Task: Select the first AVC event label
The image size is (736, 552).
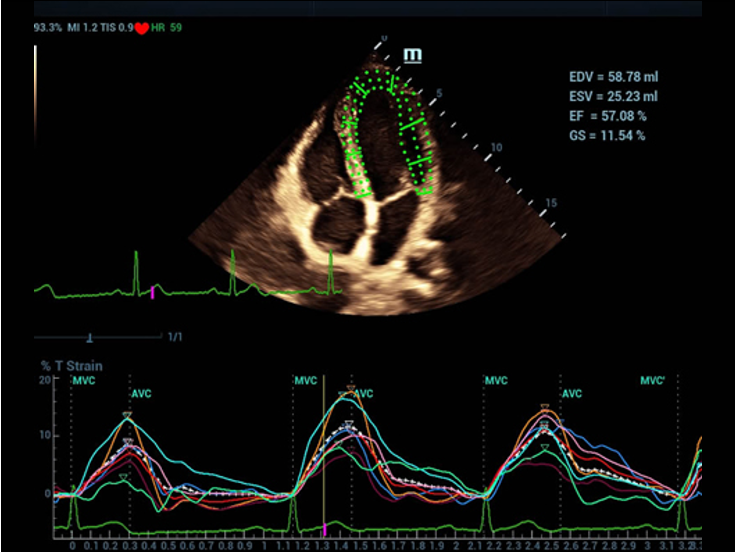Action: 141,394
